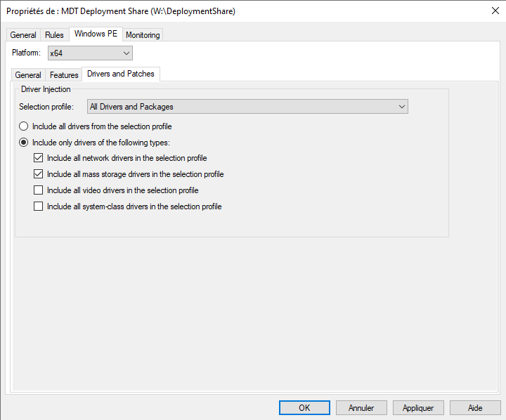Apply changes with the Appliquer button

(x=418, y=408)
